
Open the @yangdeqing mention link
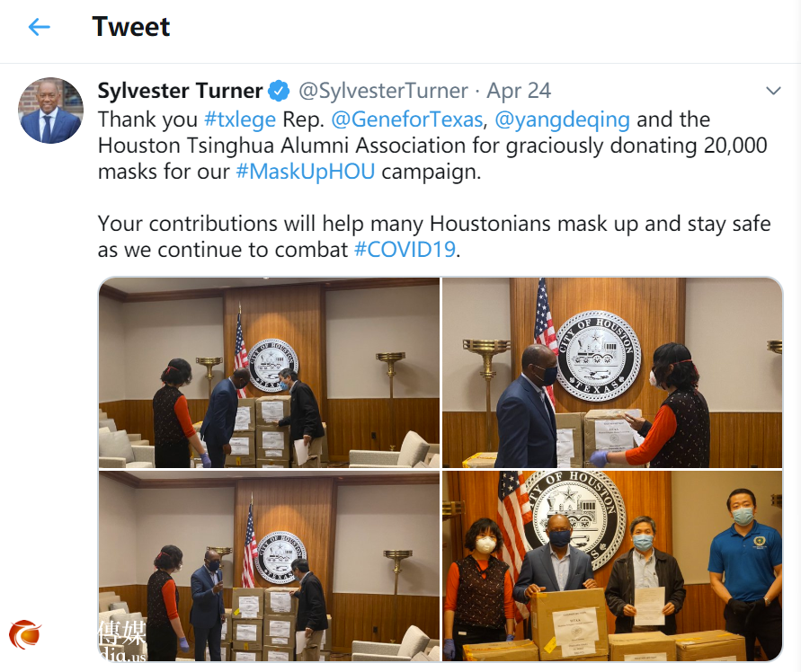(562, 119)
